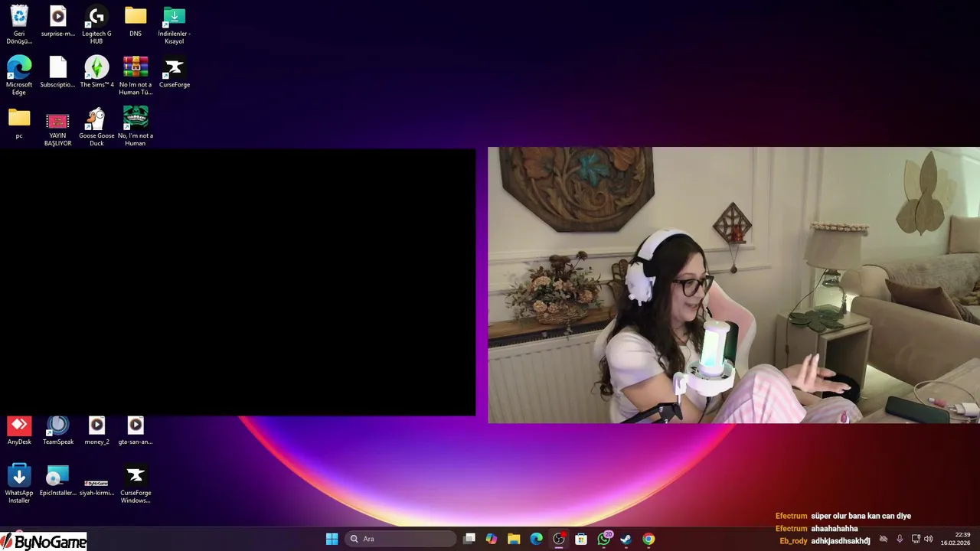980x551 pixels.
Task: Open the Recycle Bin (Geri Dönüşüm) desktop icon
Action: 19,24
